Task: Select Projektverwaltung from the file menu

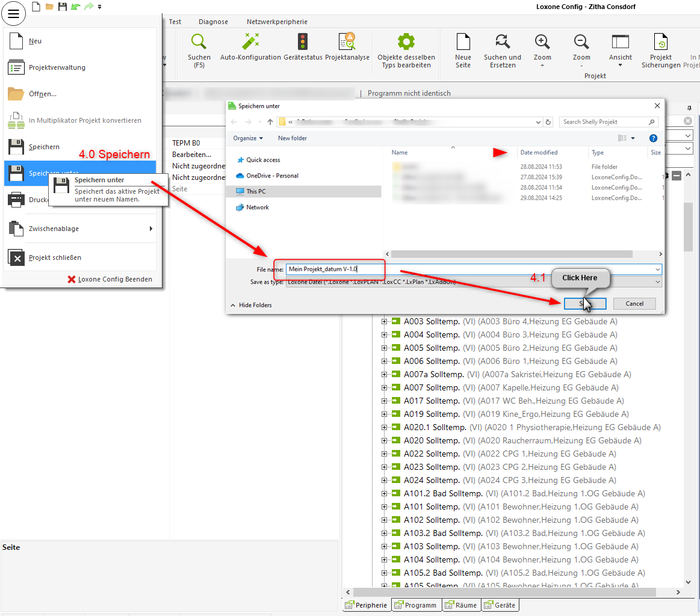Action: coord(57,67)
